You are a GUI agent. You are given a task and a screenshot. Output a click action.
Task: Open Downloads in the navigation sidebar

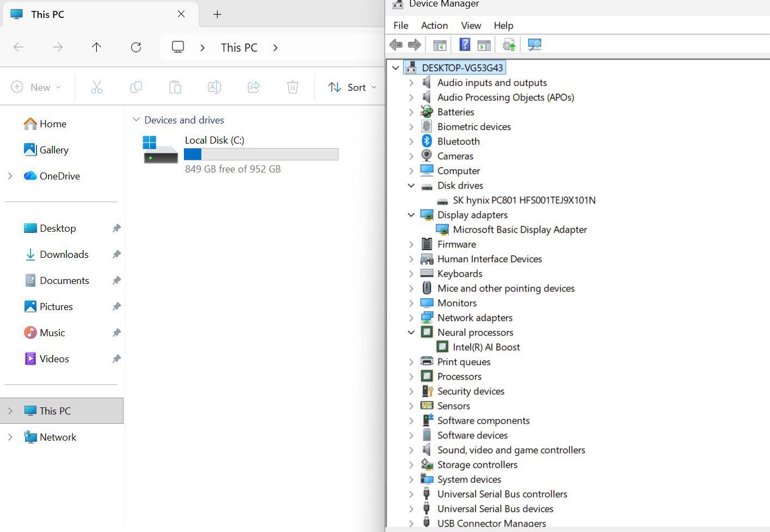click(64, 254)
